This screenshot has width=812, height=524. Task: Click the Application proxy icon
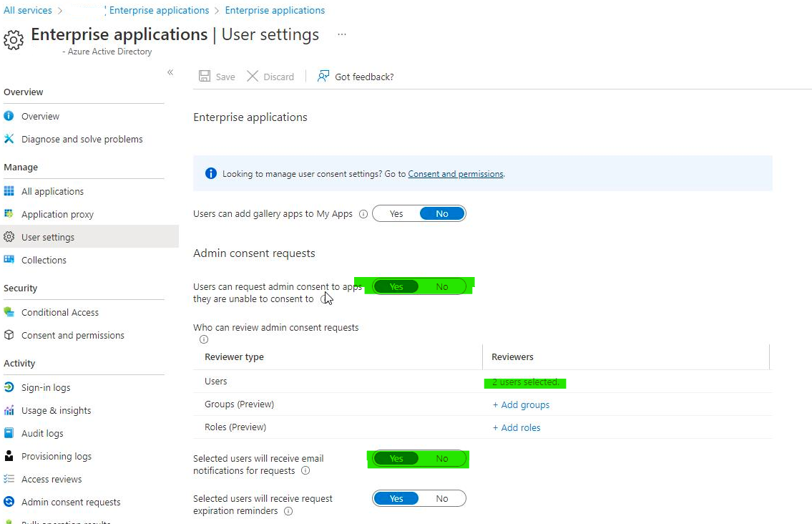click(x=9, y=213)
